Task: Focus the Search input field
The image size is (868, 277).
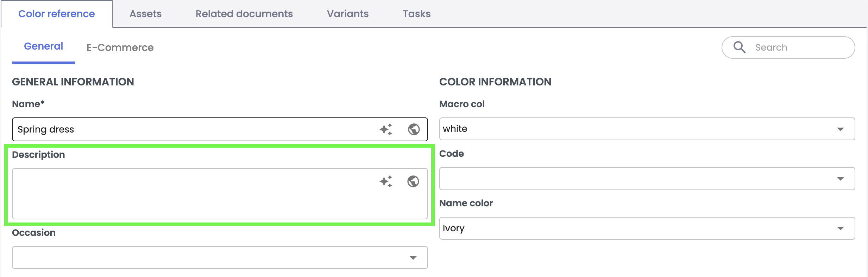Action: pyautogui.click(x=799, y=47)
